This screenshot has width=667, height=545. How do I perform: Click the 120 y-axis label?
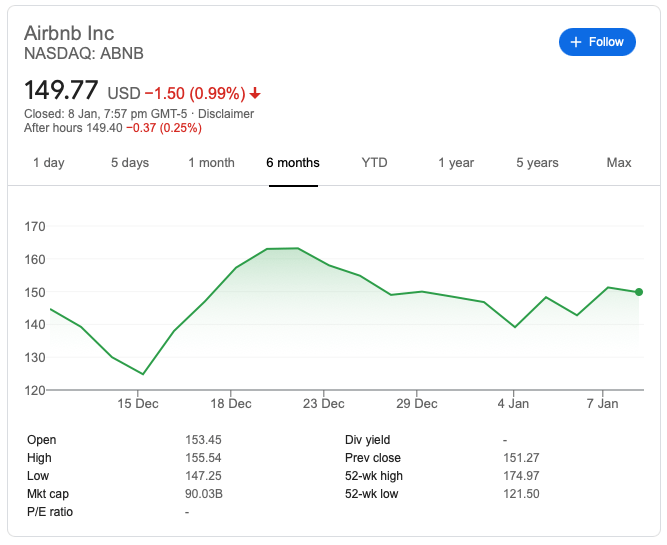[x=35, y=391]
